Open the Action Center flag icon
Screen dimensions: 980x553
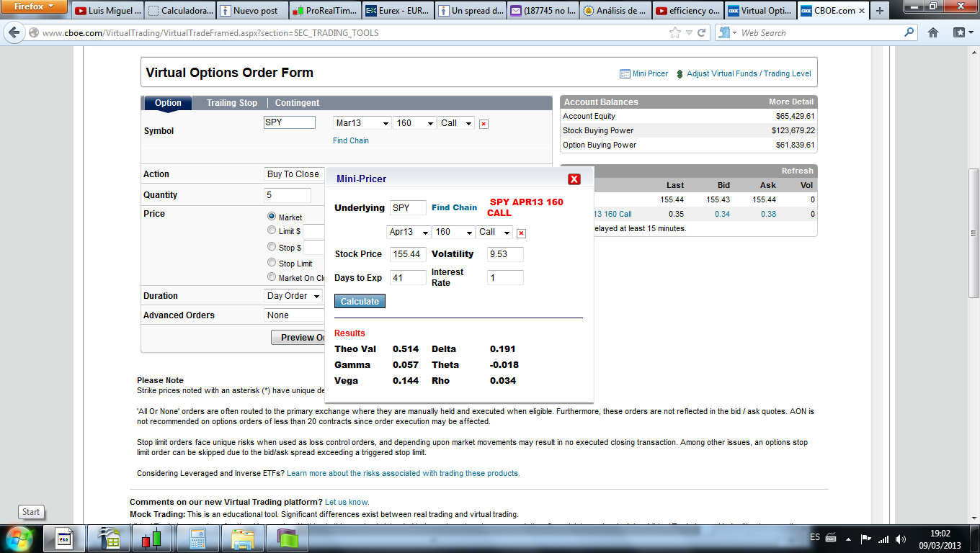pos(866,539)
